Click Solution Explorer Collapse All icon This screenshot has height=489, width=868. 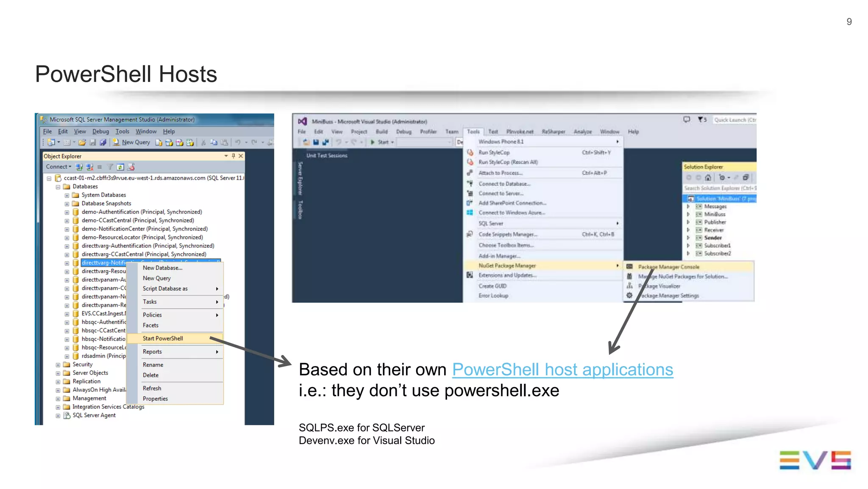[746, 178]
